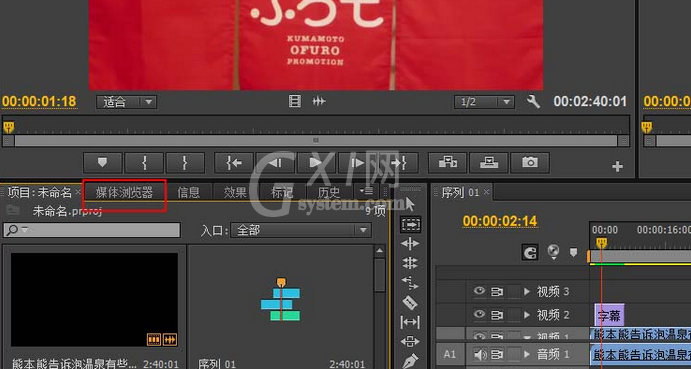
Task: Toggle sync lock on 音频 1
Action: point(497,354)
